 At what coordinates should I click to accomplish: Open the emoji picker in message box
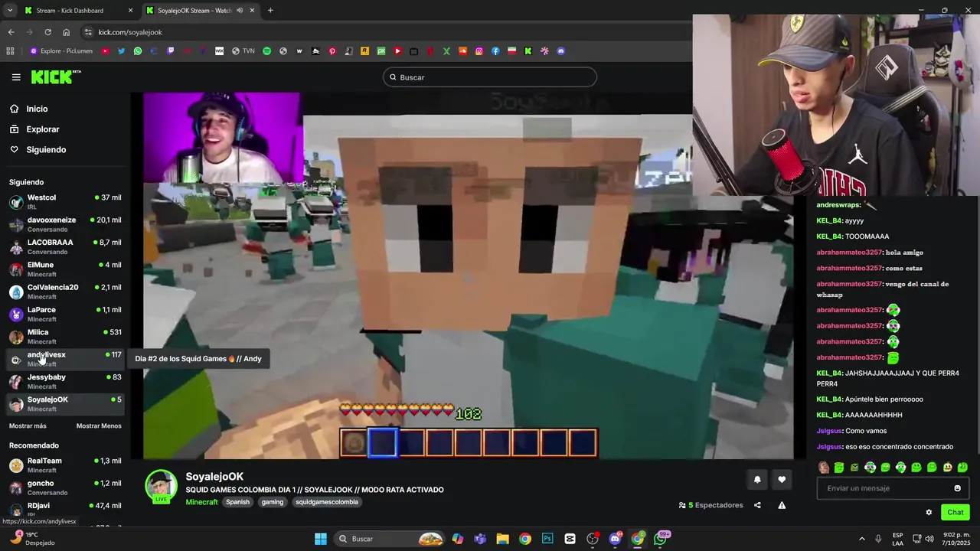click(957, 488)
